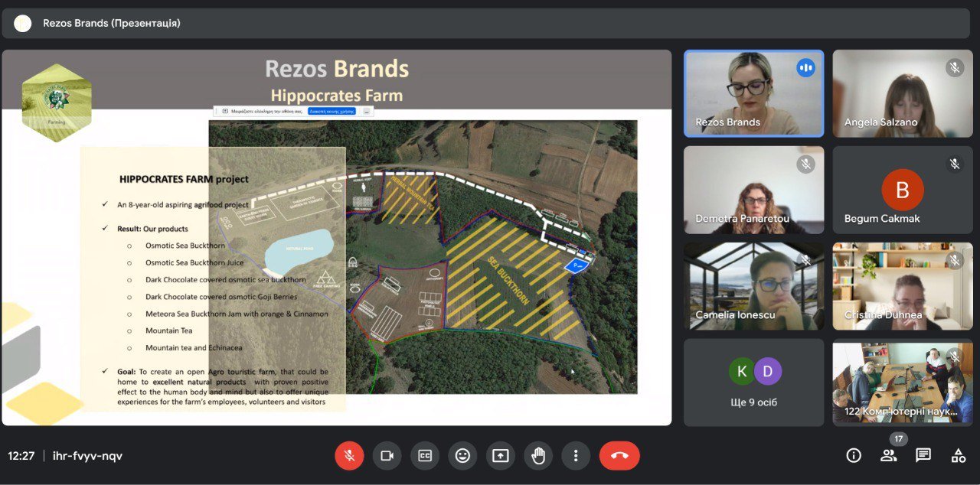
Task: Click the Hippocrates Farm hexagon logo
Action: (x=56, y=103)
